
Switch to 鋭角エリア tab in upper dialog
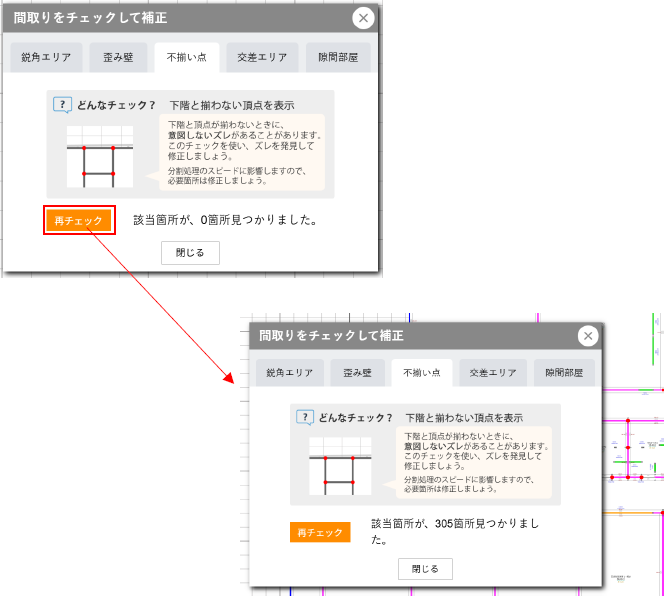tap(46, 58)
